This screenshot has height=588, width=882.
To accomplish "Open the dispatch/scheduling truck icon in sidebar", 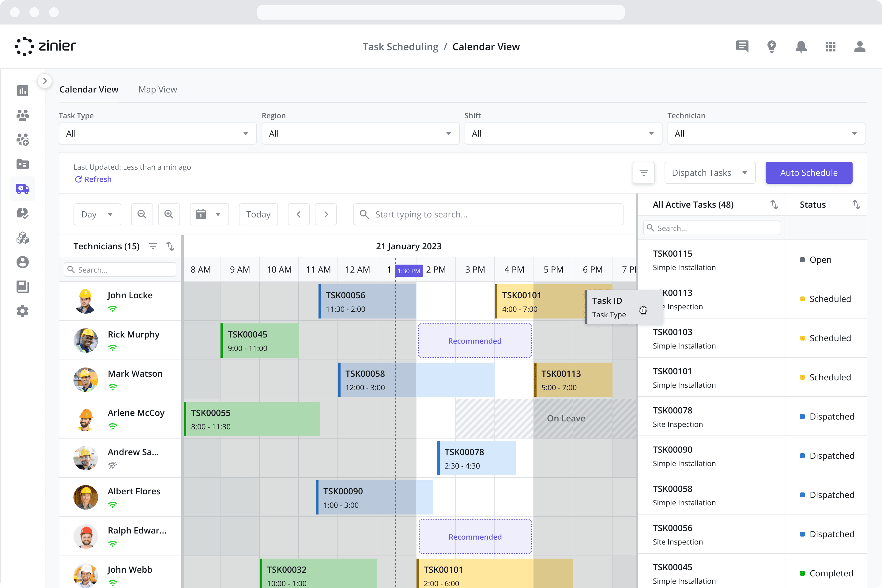I will [22, 189].
